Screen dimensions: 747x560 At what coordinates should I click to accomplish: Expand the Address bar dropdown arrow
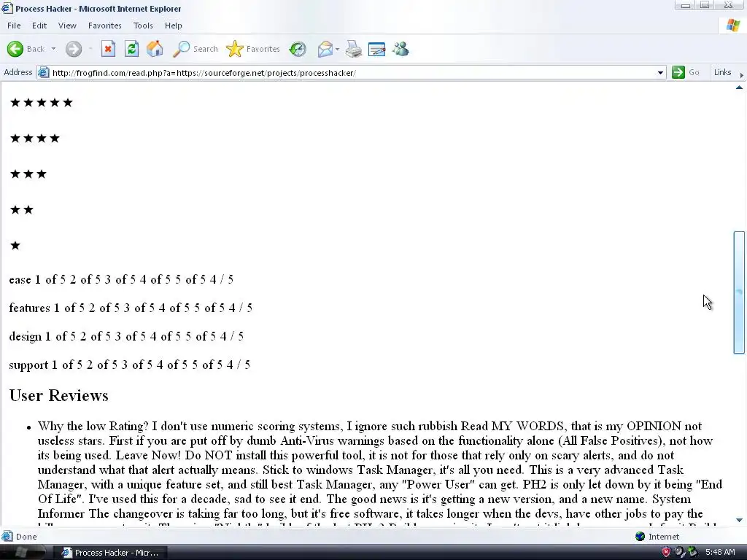click(x=660, y=72)
